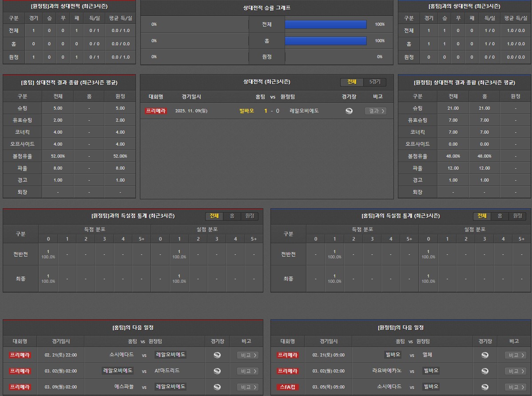Expand 비교 for 에스파뇰 vs 레알오비에도

coord(248,387)
